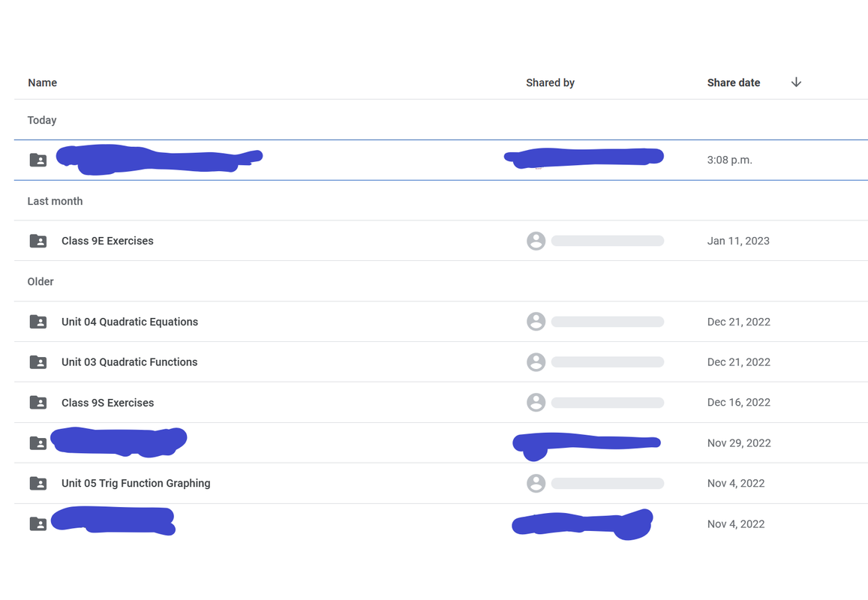This screenshot has height=600, width=868.
Task: Sort by Name column header
Action: [42, 82]
